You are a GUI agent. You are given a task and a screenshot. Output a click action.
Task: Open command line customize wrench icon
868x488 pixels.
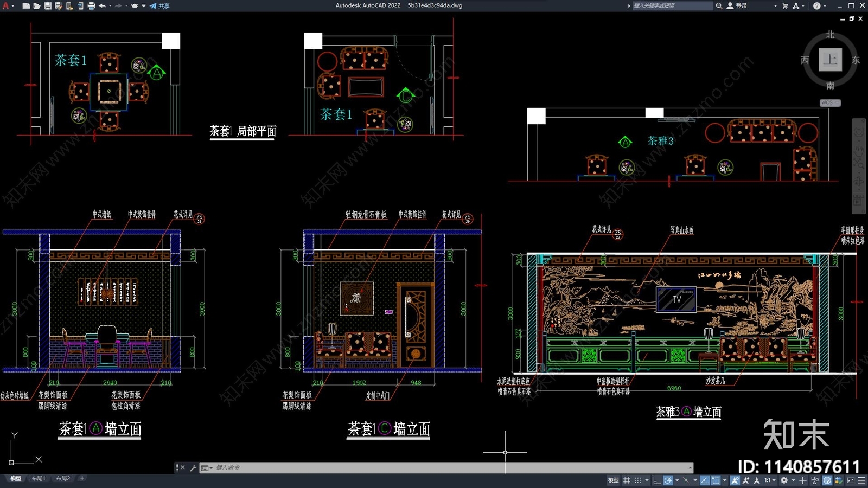click(x=193, y=467)
